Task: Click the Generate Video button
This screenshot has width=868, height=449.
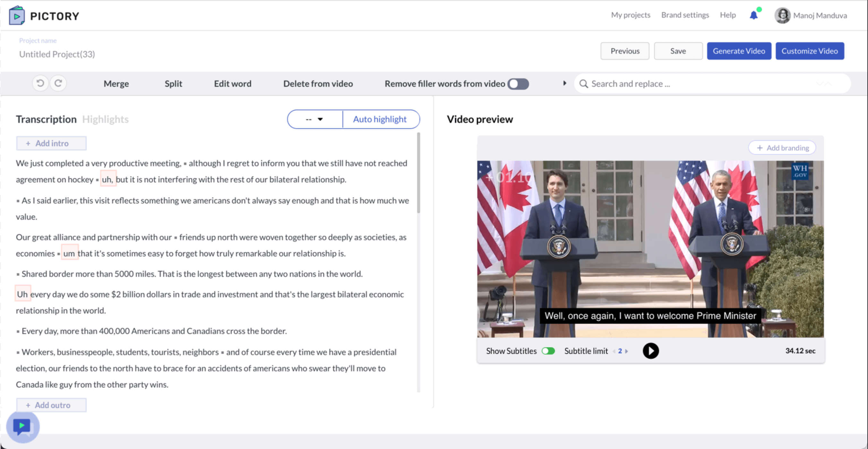Action: click(739, 51)
